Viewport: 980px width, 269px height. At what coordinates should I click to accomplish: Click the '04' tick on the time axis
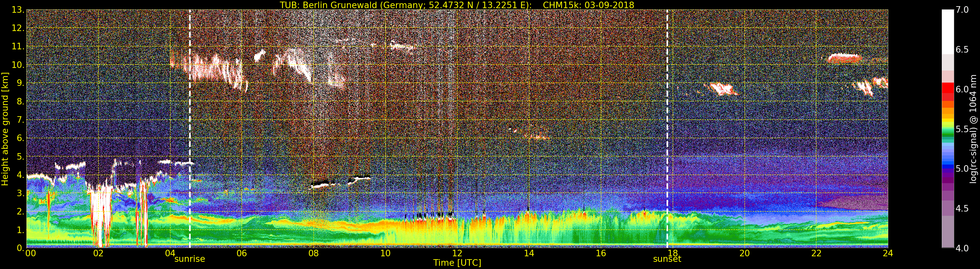point(170,253)
